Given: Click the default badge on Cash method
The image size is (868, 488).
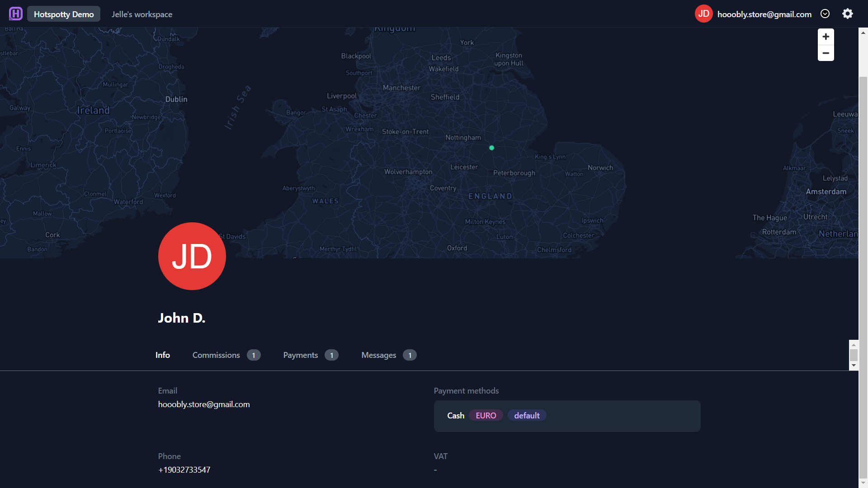Looking at the screenshot, I should pyautogui.click(x=527, y=416).
